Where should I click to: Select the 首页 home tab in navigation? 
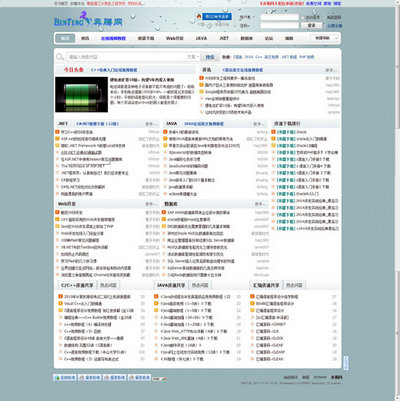tap(65, 38)
